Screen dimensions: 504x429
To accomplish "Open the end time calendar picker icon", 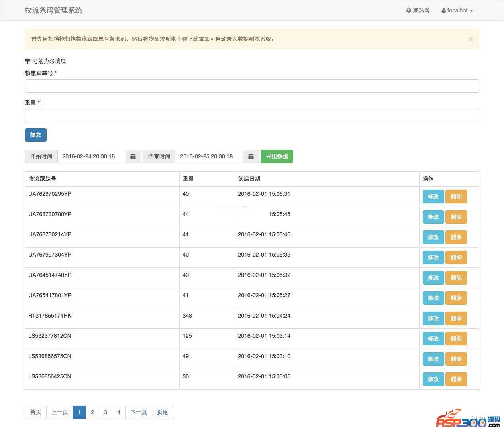I will [251, 156].
